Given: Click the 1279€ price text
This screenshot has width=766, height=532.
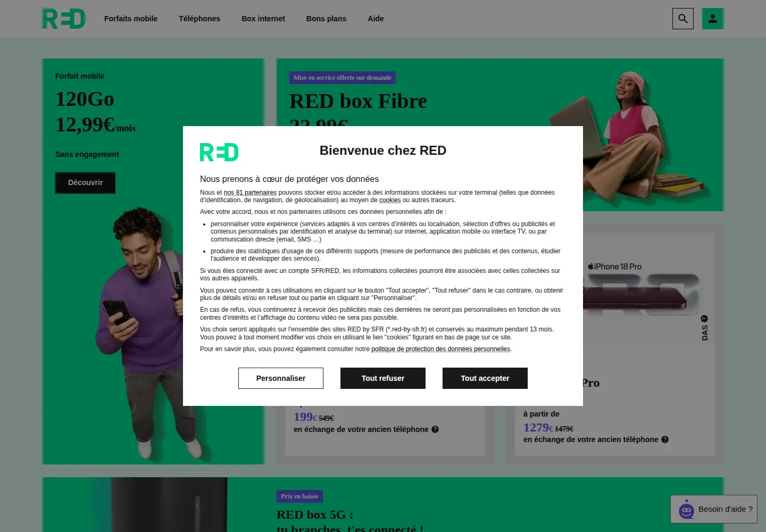Looking at the screenshot, I should [x=538, y=428].
